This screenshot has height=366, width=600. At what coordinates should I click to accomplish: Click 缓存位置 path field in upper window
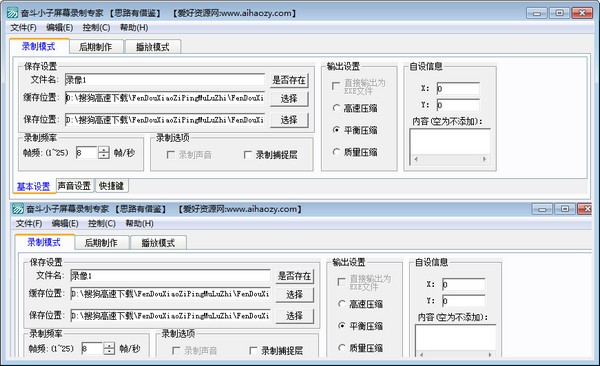(165, 98)
